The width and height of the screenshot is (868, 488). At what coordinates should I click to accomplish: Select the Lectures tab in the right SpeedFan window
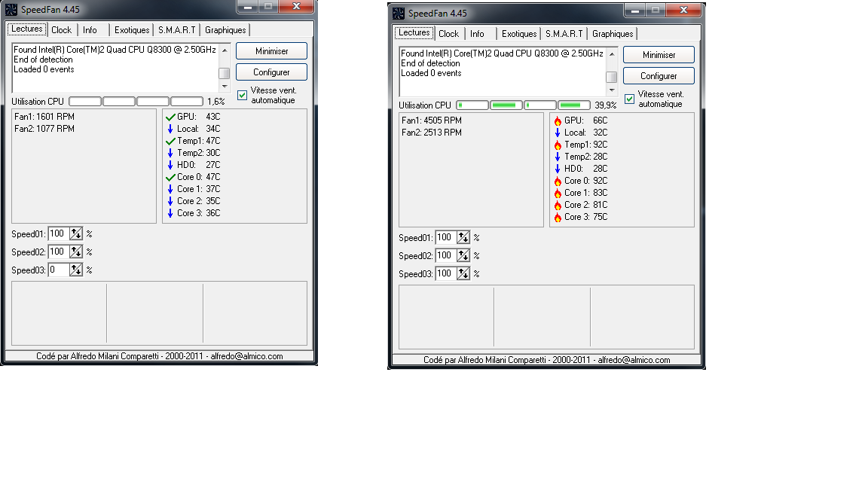coord(414,32)
